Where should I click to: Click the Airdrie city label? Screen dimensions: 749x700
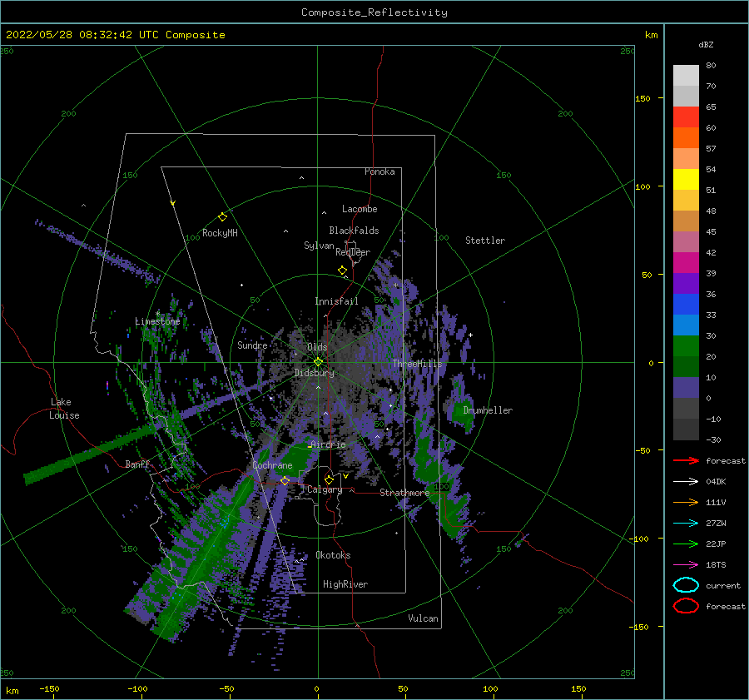click(x=328, y=444)
